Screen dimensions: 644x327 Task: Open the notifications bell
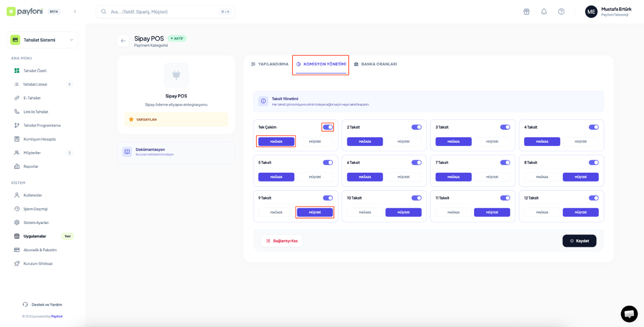pyautogui.click(x=544, y=11)
